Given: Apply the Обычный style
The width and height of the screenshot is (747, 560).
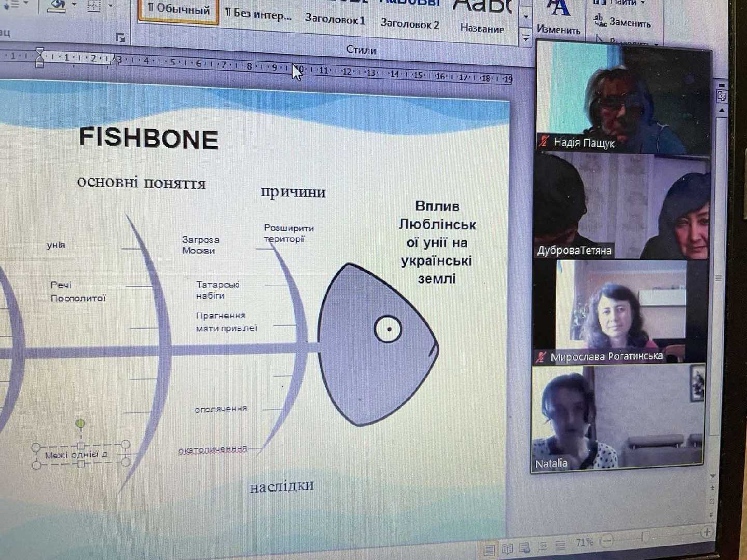Looking at the screenshot, I should click(x=178, y=9).
